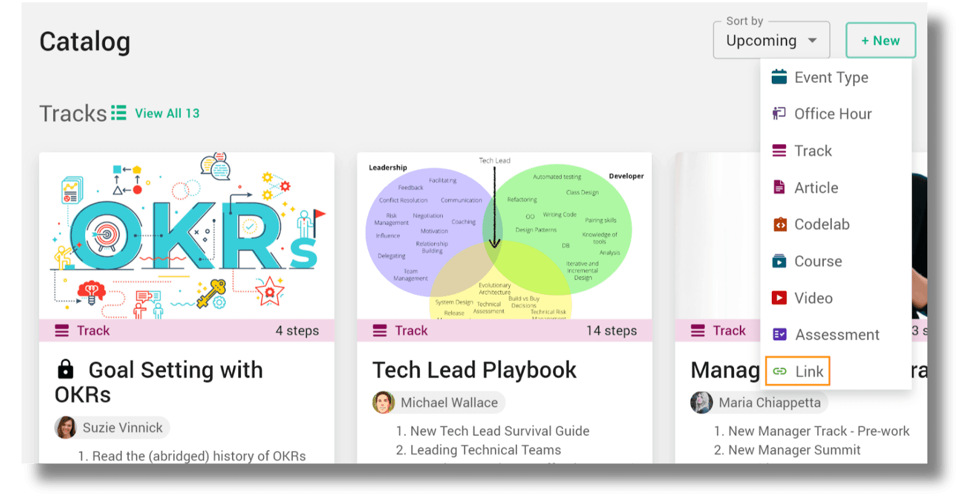980x499 pixels.
Task: Click the OKRs illustration thumbnail
Action: click(x=187, y=236)
